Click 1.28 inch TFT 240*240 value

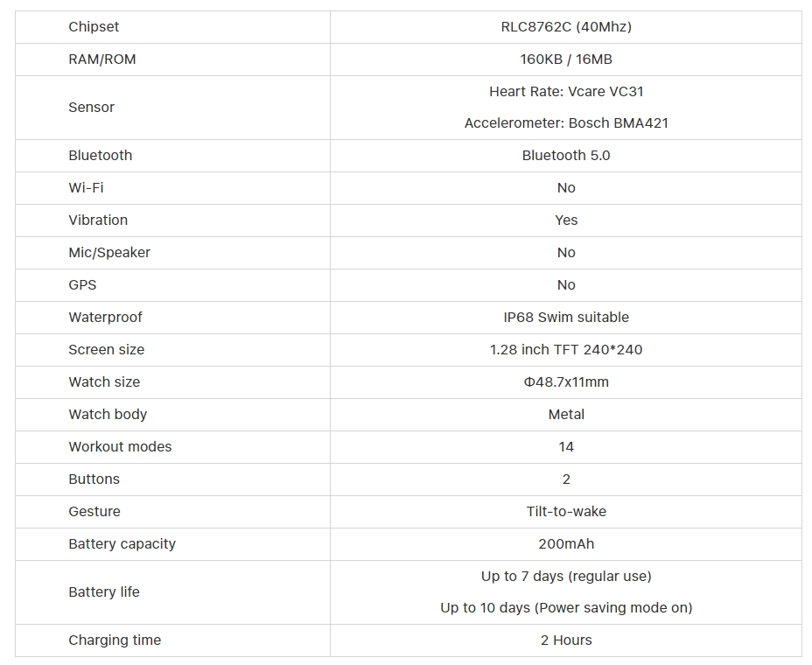pyautogui.click(x=566, y=350)
